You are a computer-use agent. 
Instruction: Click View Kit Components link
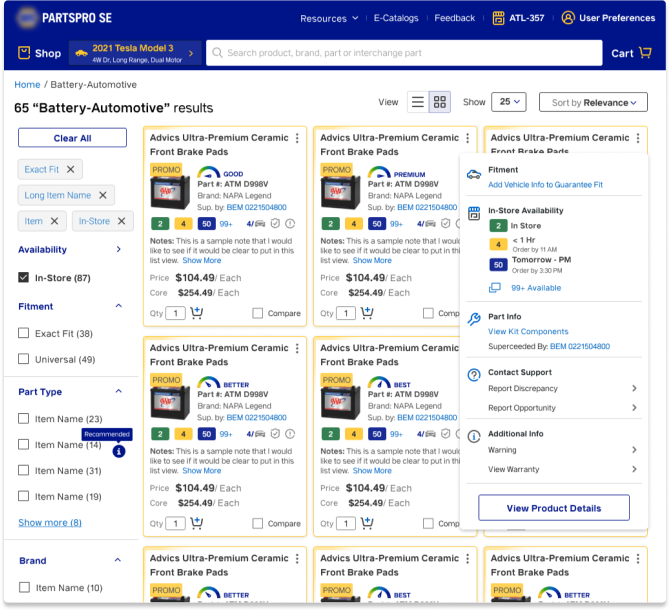pyautogui.click(x=528, y=332)
